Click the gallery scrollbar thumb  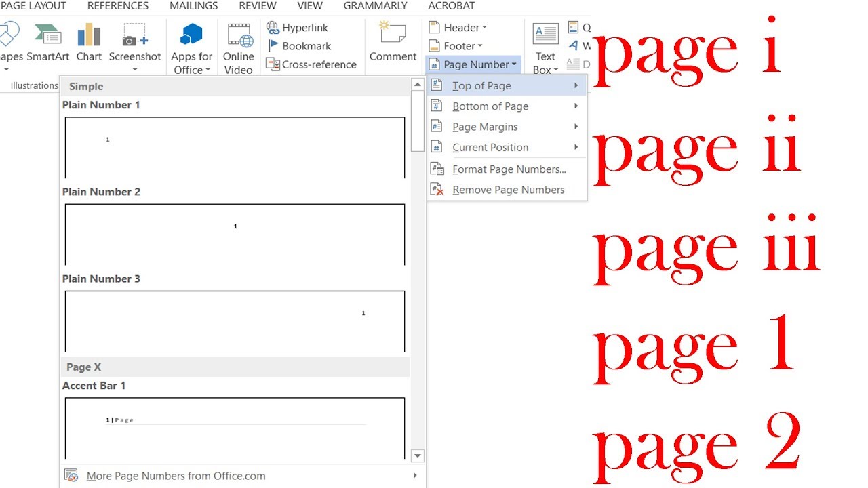point(418,121)
